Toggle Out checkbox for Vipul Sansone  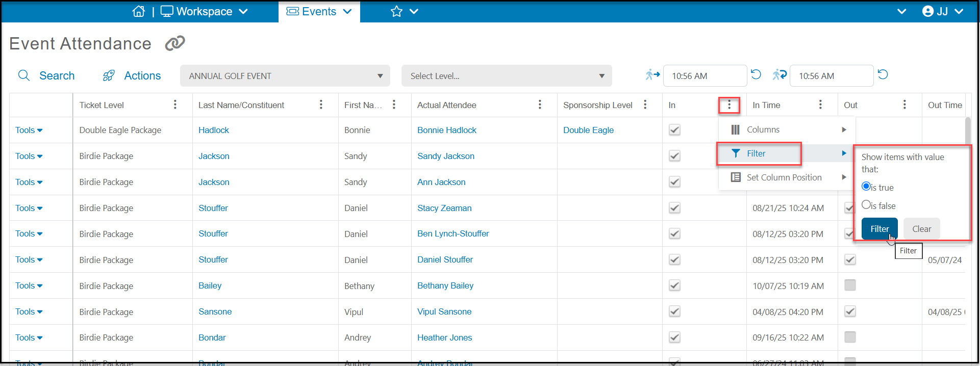pyautogui.click(x=850, y=311)
